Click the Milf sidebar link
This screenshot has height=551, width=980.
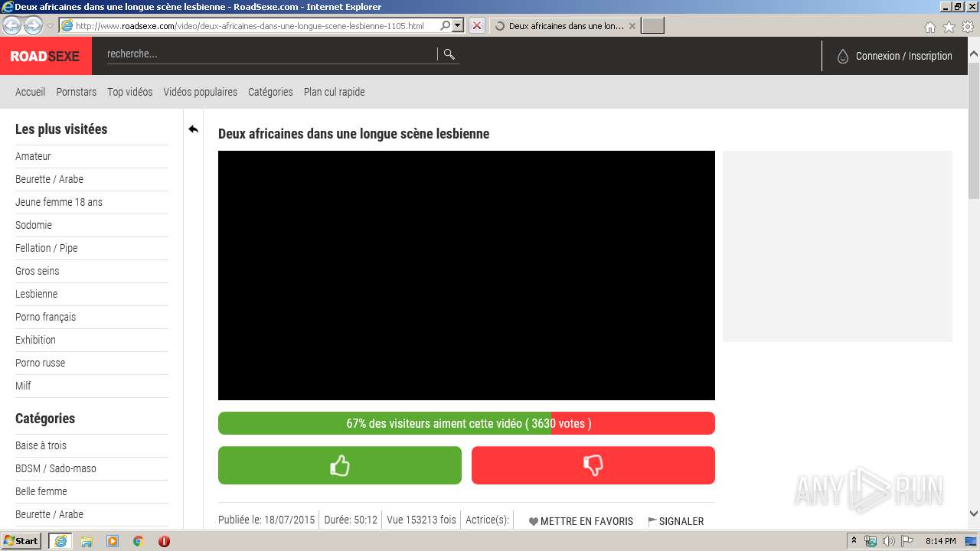point(23,386)
